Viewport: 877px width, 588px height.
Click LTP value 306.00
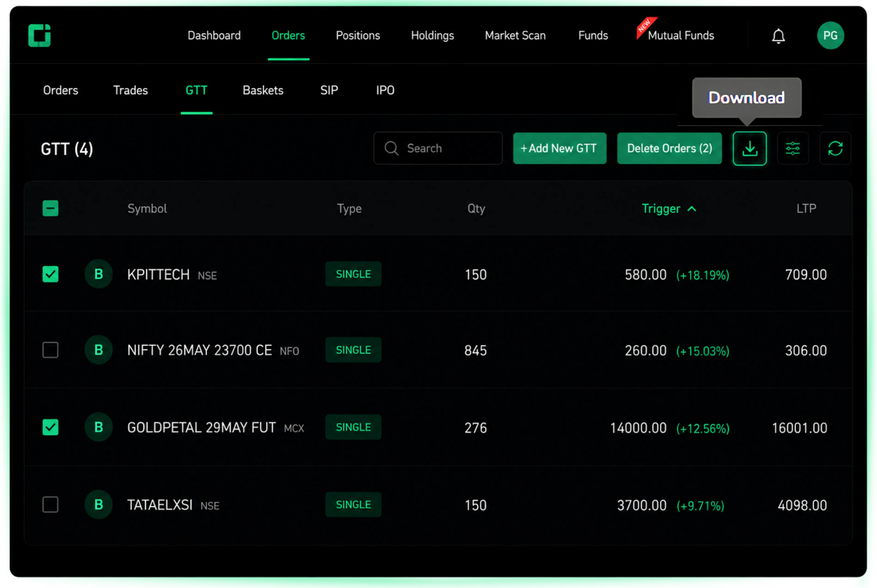point(806,351)
